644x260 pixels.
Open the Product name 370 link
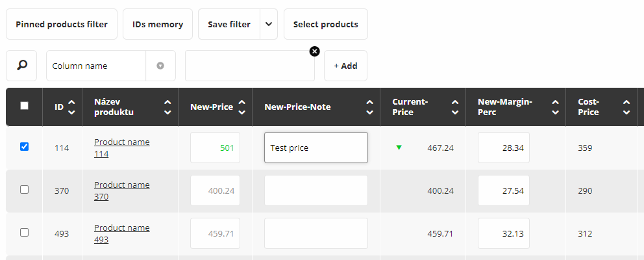click(121, 190)
